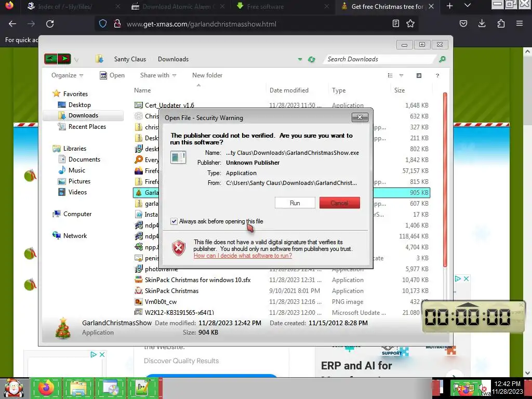The width and height of the screenshot is (532, 399).
Task: Sort the file list by Name column
Action: coord(198,90)
